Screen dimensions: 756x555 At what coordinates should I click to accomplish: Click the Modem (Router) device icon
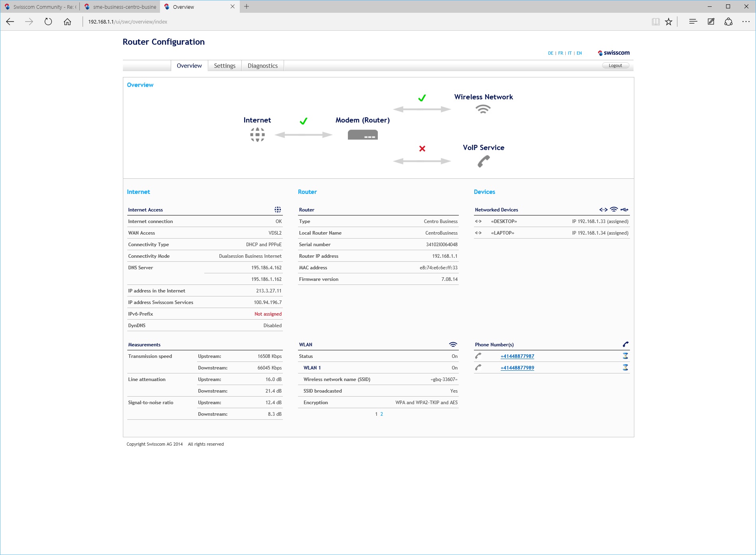coord(363,134)
